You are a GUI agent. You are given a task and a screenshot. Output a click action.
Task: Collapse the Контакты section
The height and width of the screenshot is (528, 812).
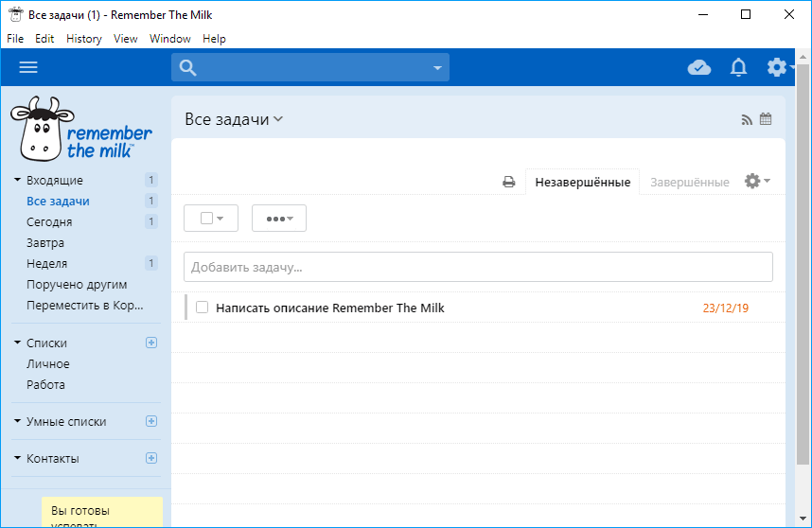(x=17, y=458)
